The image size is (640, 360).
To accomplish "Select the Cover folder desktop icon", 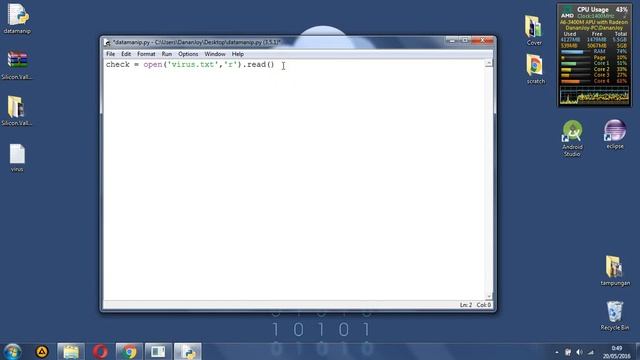I will (x=534, y=30).
